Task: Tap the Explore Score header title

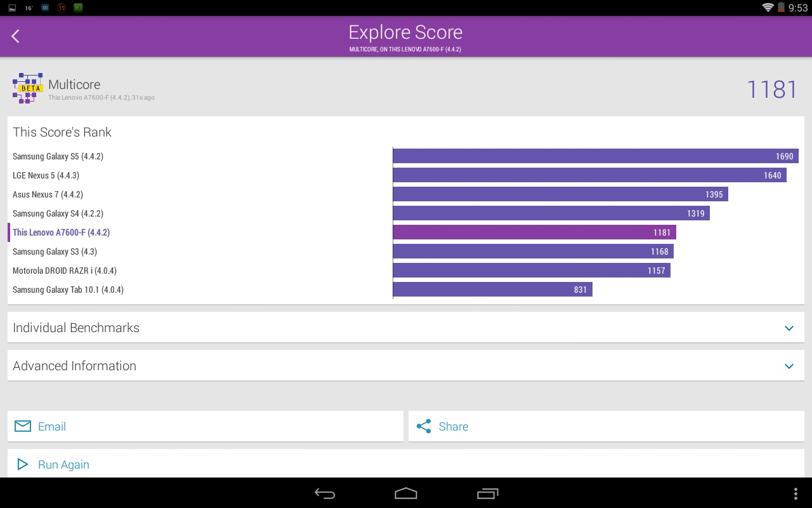Action: [x=405, y=32]
